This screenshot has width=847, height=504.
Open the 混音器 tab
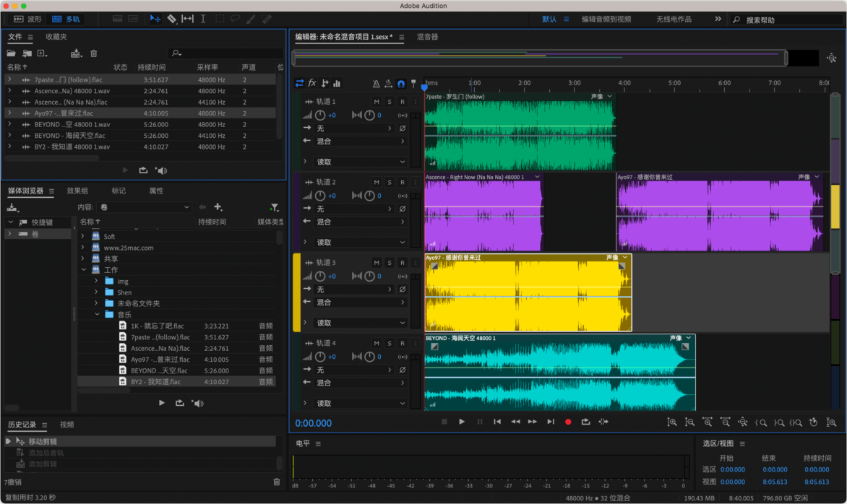427,37
